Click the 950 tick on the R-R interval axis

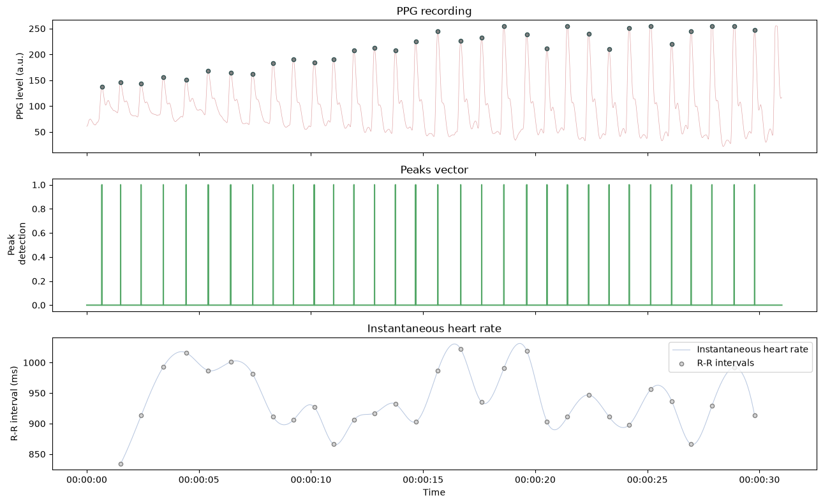click(x=40, y=394)
